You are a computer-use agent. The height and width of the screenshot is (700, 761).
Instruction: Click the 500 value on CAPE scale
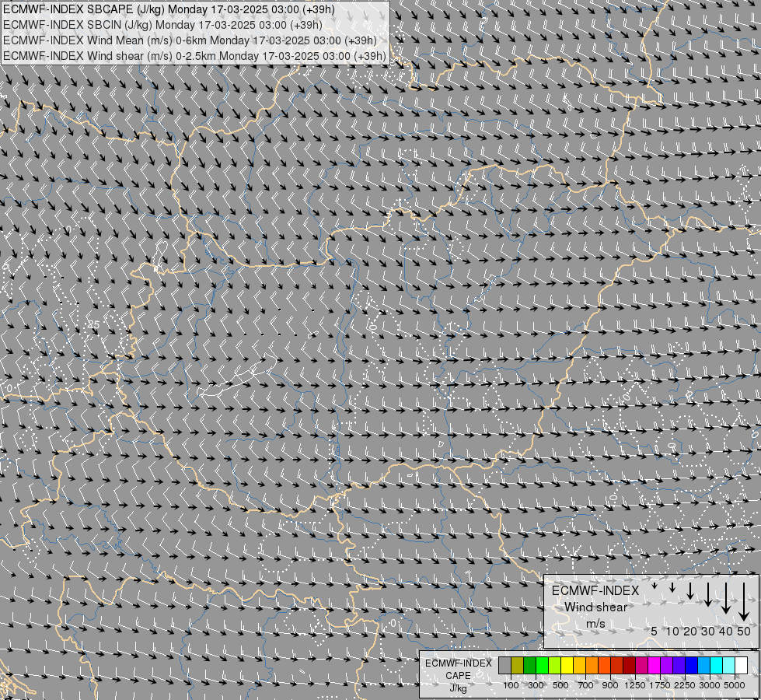pyautogui.click(x=560, y=685)
